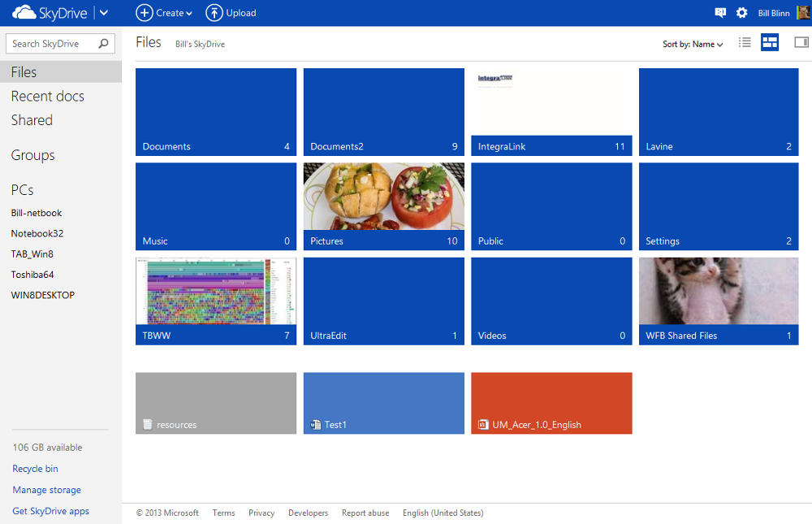The image size is (812, 524).
Task: Expand the Create dropdown chevron
Action: pyautogui.click(x=189, y=14)
